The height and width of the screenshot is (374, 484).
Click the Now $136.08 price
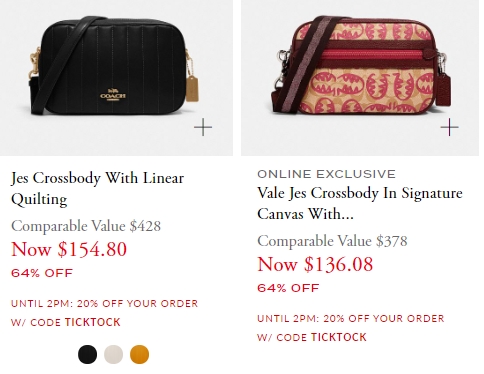(315, 264)
